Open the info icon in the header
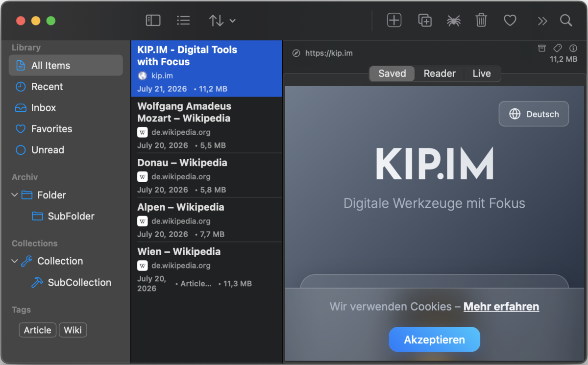Image resolution: width=588 pixels, height=365 pixels. pyautogui.click(x=573, y=48)
